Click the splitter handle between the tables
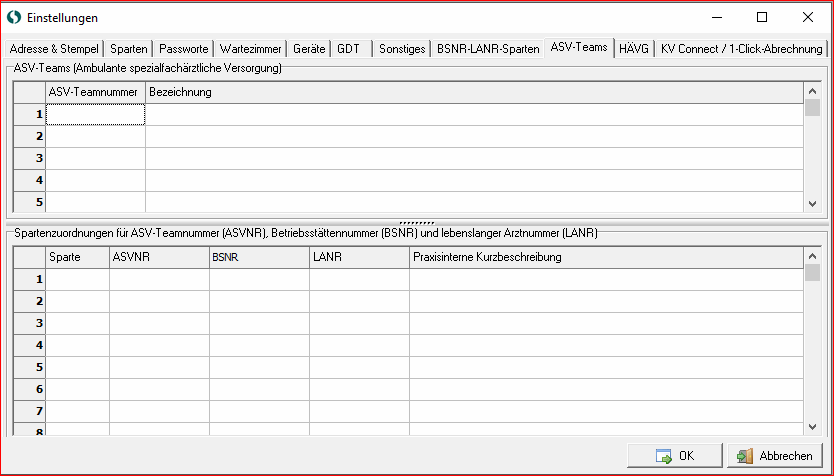Image resolution: width=834 pixels, height=476 pixels. click(416, 222)
